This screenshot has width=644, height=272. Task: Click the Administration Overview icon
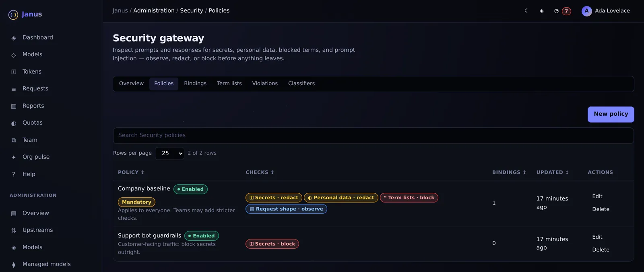14,213
